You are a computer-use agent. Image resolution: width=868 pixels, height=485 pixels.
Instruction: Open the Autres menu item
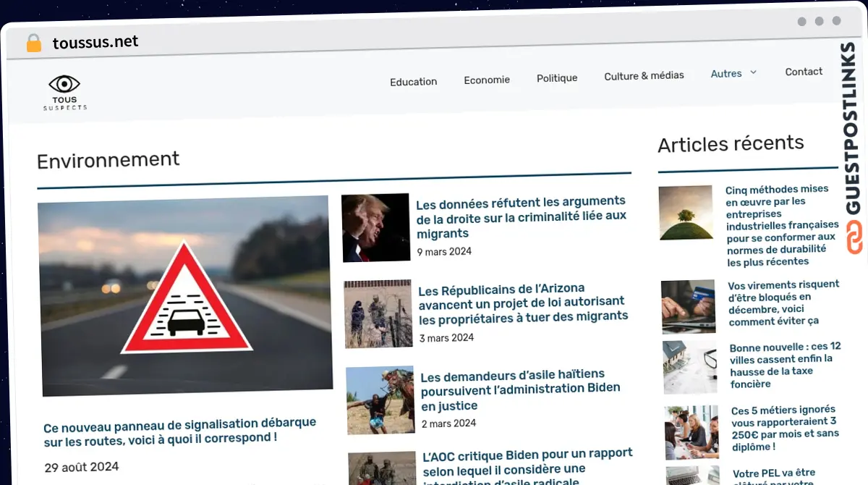click(726, 73)
